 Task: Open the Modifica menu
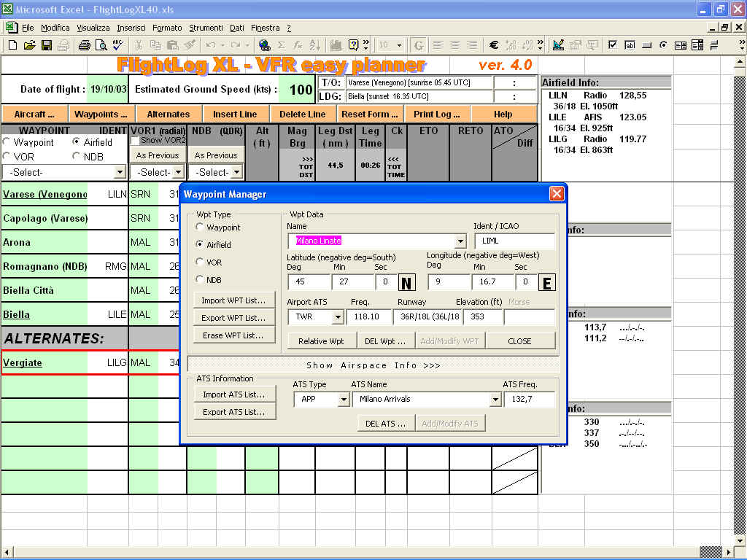pos(55,28)
